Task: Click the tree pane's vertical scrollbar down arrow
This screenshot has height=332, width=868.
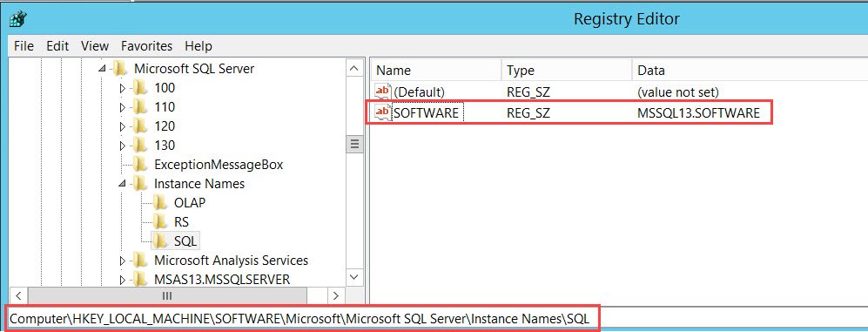Action: (x=354, y=276)
